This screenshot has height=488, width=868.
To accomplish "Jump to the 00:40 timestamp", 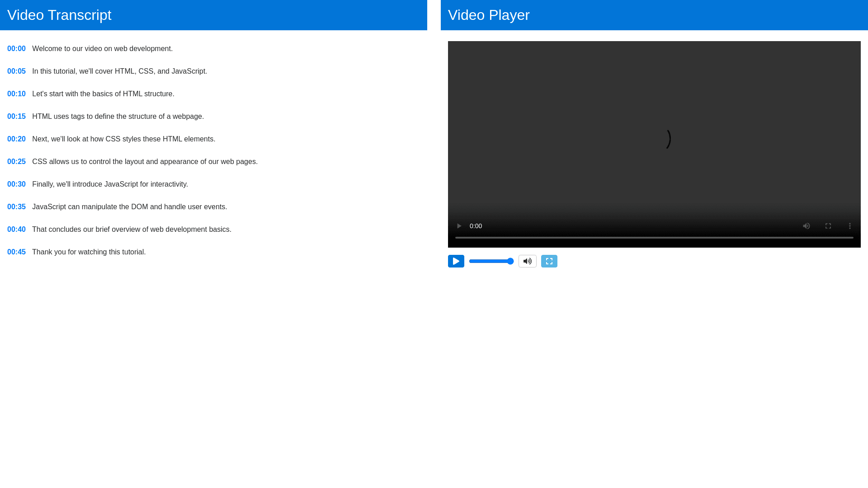I will click(x=16, y=230).
